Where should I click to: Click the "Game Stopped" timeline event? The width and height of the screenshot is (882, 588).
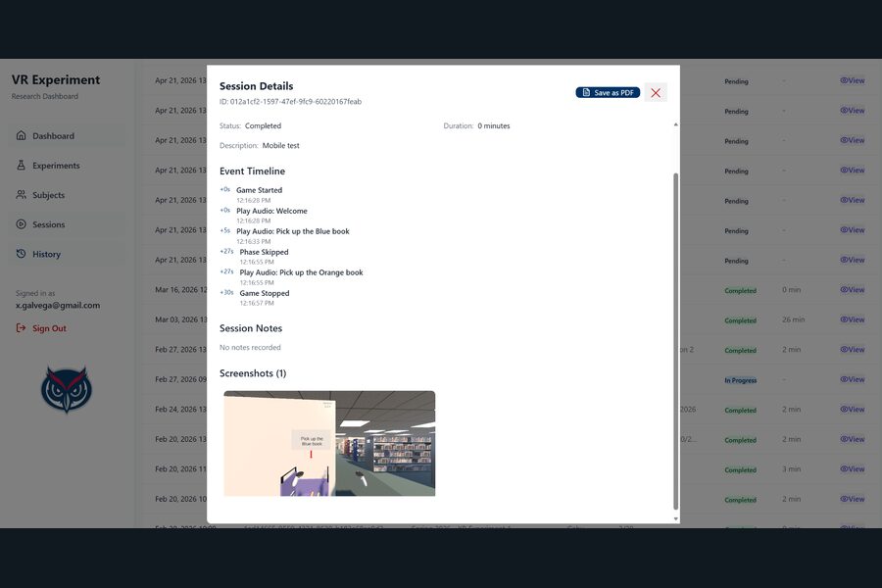[265, 293]
